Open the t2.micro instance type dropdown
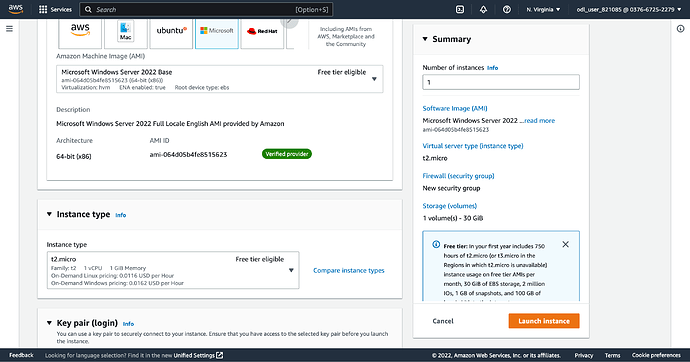 click(x=173, y=270)
